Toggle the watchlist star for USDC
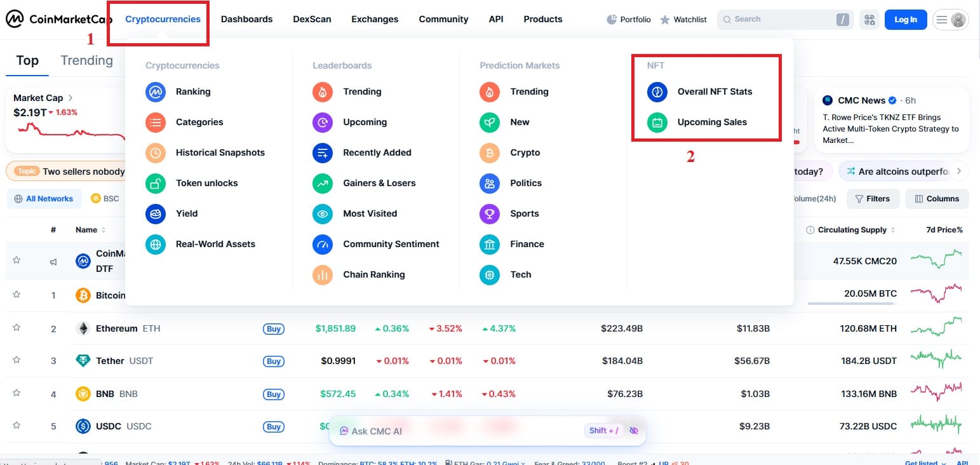Image resolution: width=980 pixels, height=465 pixels. tap(17, 426)
